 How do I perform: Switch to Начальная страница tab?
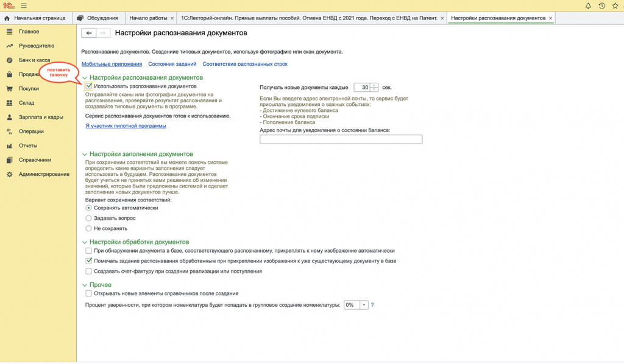(36, 18)
